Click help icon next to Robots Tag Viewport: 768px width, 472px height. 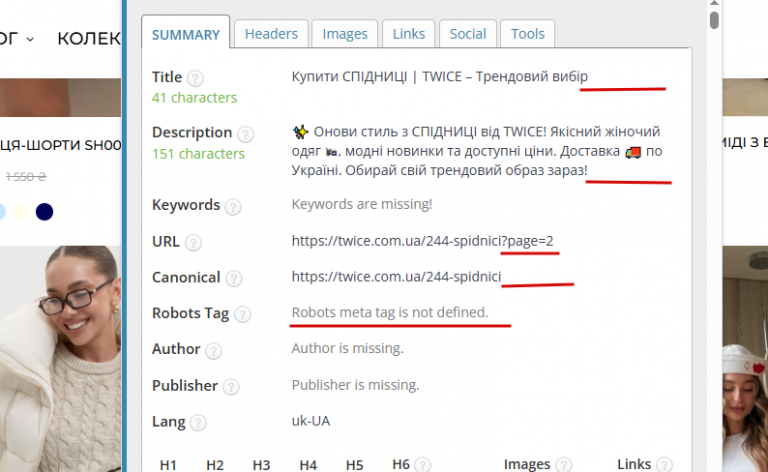click(242, 314)
